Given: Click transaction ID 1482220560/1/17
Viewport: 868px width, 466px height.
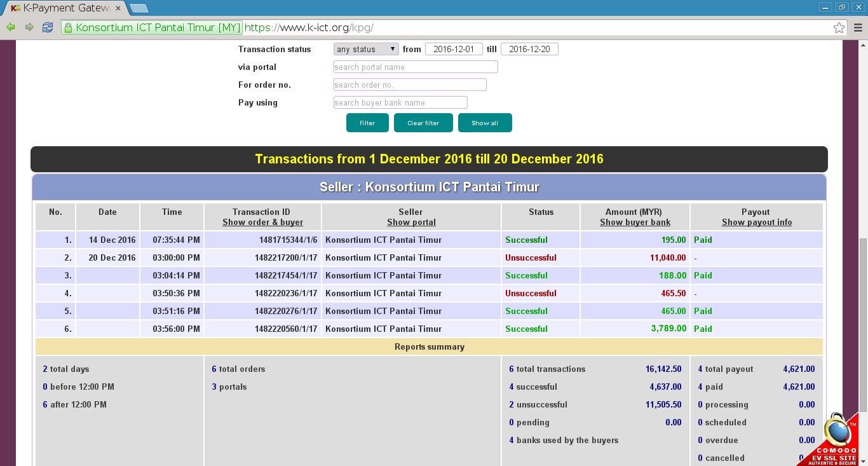Looking at the screenshot, I should (x=286, y=329).
